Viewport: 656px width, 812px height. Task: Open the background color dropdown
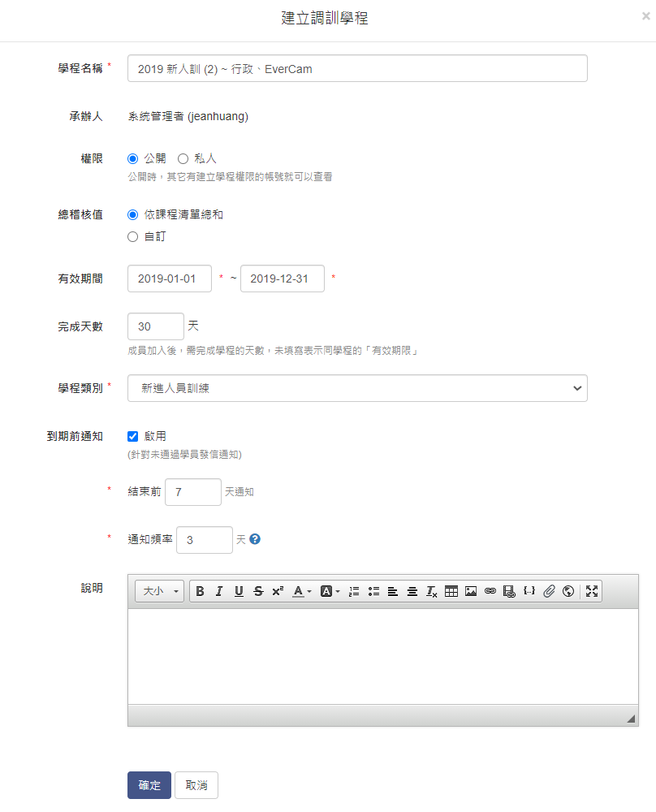(x=330, y=591)
